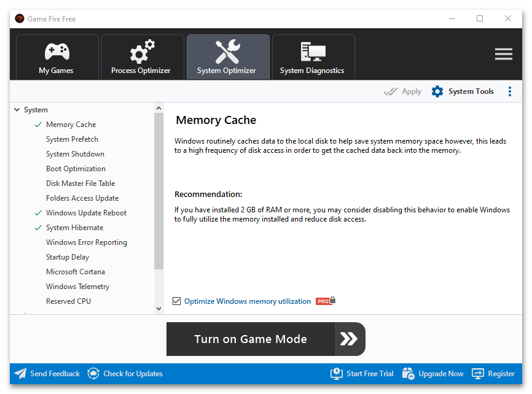Collapse the System tree category
Viewport: 532px width, 394px height.
pos(17,110)
